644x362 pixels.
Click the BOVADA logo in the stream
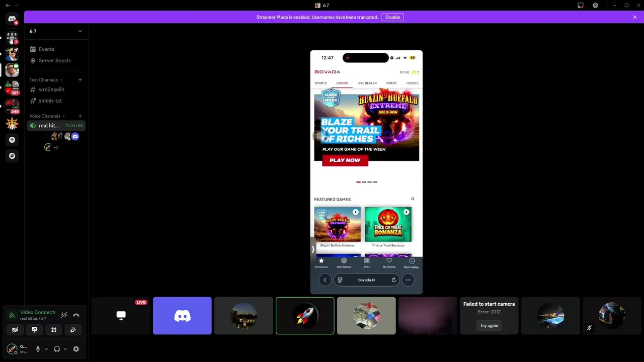328,72
